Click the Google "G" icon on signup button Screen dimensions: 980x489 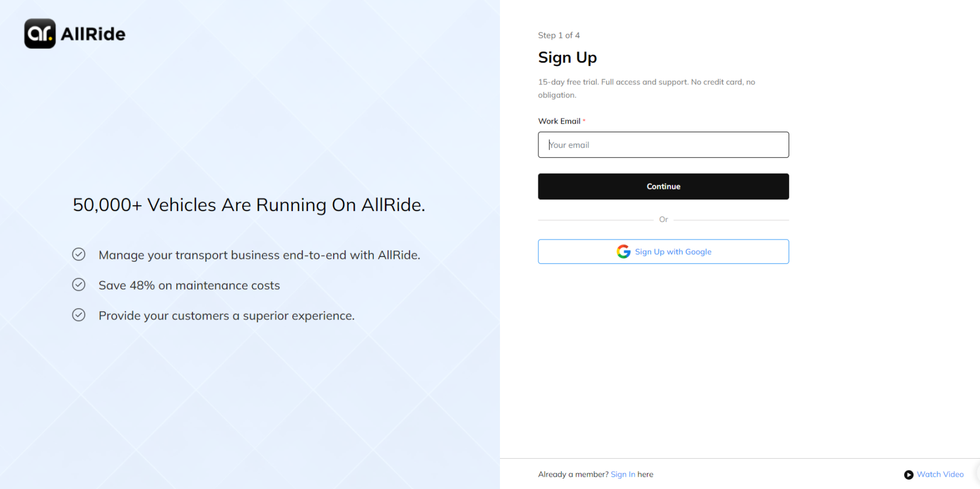coord(624,251)
